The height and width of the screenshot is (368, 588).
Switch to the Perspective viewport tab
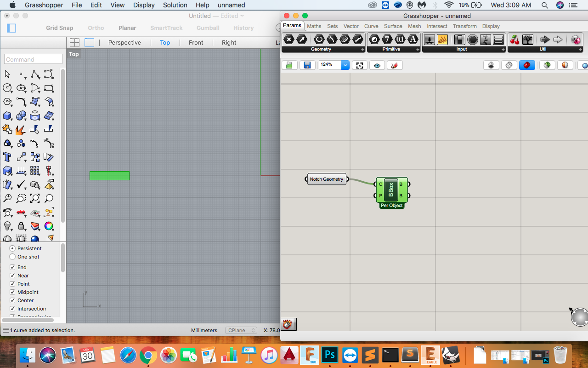tap(124, 42)
